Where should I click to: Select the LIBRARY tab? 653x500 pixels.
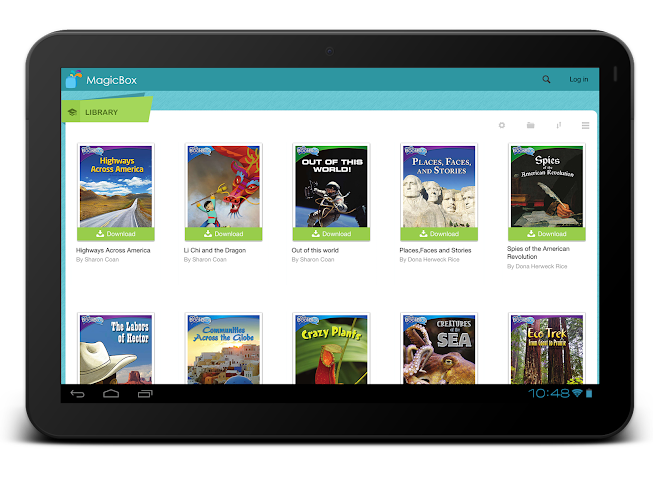107,110
